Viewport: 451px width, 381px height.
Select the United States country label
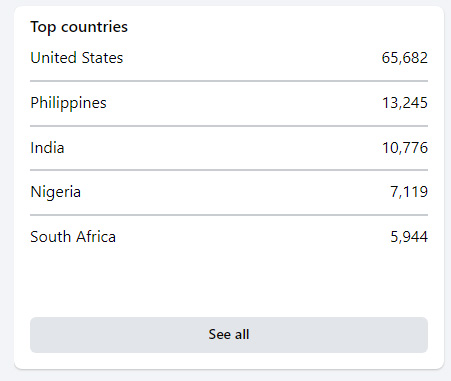[77, 58]
